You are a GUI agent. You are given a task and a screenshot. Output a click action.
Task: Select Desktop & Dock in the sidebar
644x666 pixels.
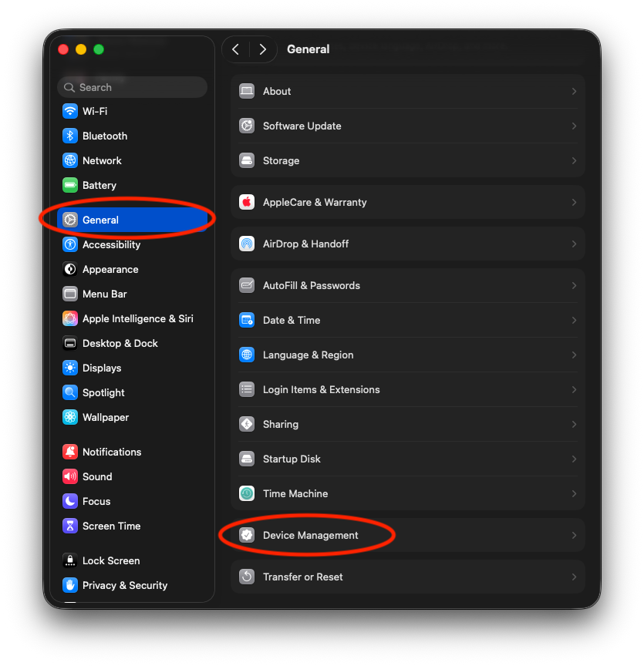click(x=120, y=343)
